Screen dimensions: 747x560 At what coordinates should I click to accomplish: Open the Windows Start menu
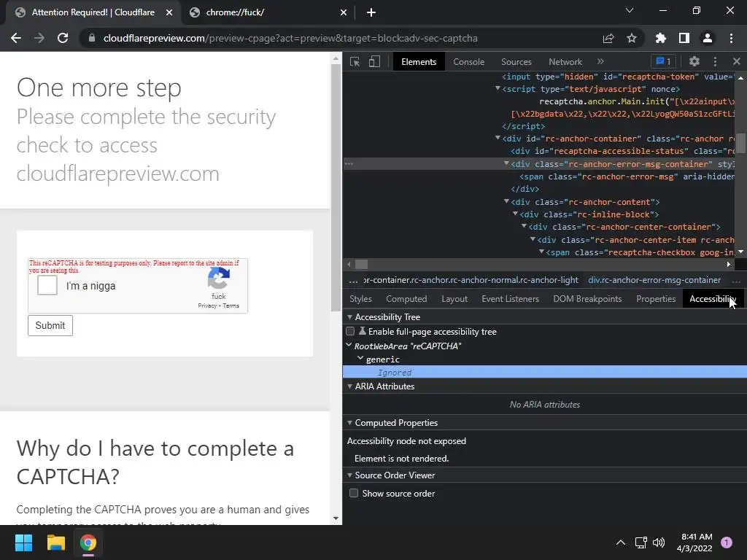coord(23,542)
